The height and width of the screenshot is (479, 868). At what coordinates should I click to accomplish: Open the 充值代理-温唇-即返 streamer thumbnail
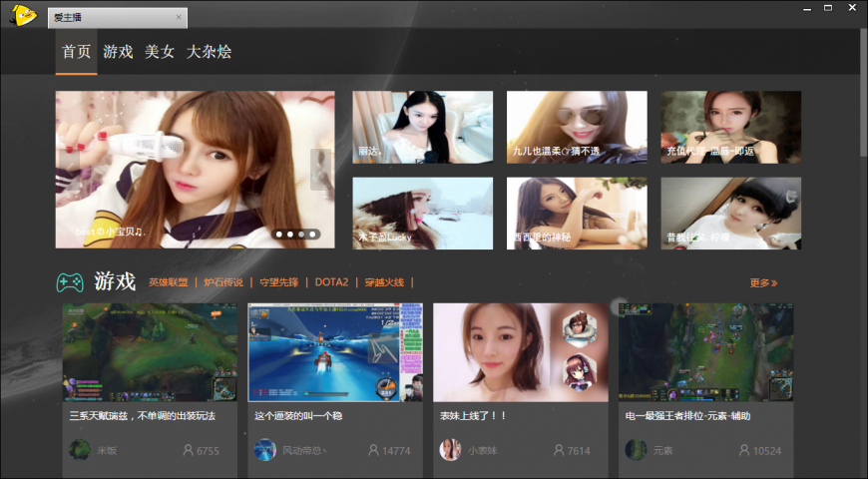(730, 127)
